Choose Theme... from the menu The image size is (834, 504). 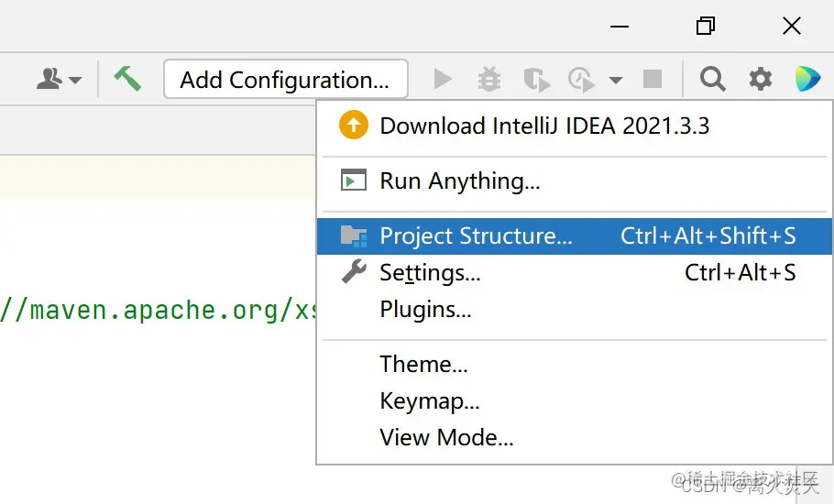[575, 365]
